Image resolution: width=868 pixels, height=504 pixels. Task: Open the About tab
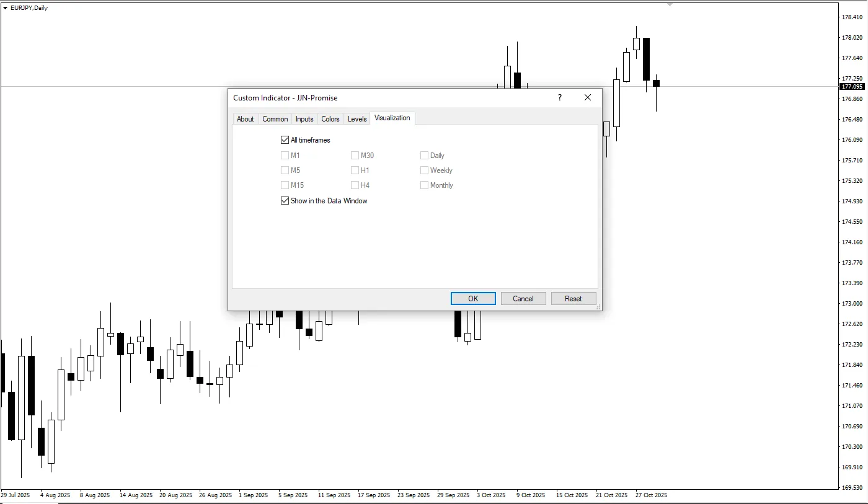pyautogui.click(x=246, y=119)
